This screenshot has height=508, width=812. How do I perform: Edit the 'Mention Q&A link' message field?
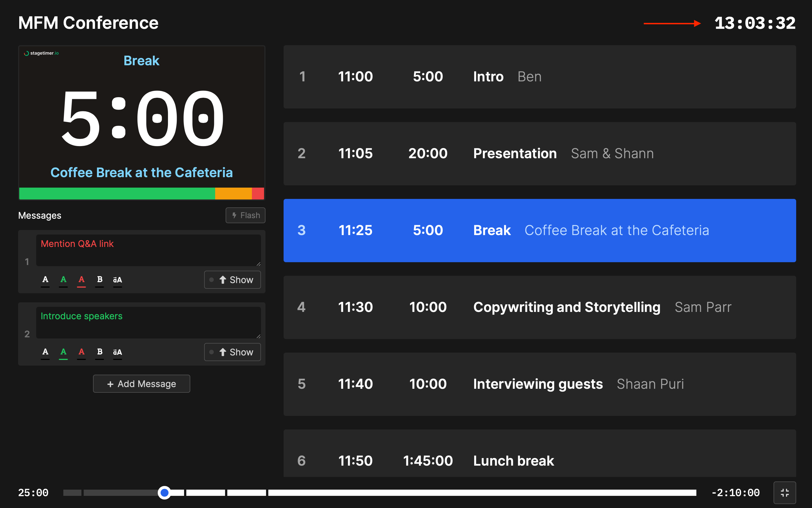[x=148, y=250]
